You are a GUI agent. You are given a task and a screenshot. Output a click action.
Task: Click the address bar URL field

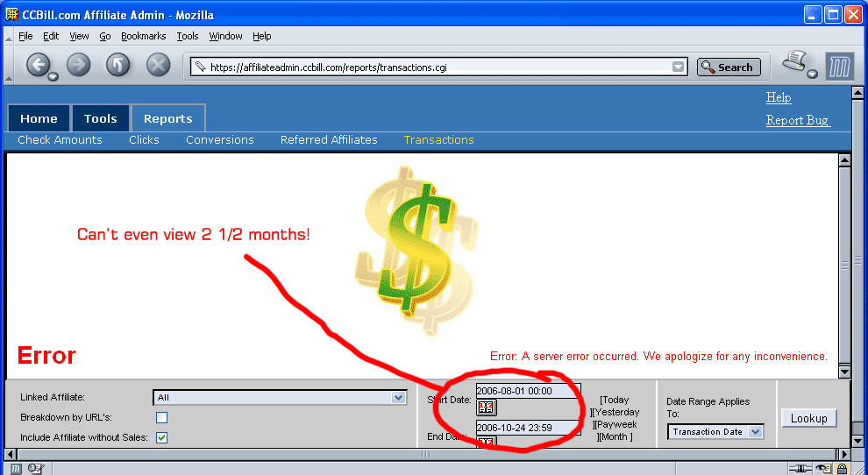[439, 67]
